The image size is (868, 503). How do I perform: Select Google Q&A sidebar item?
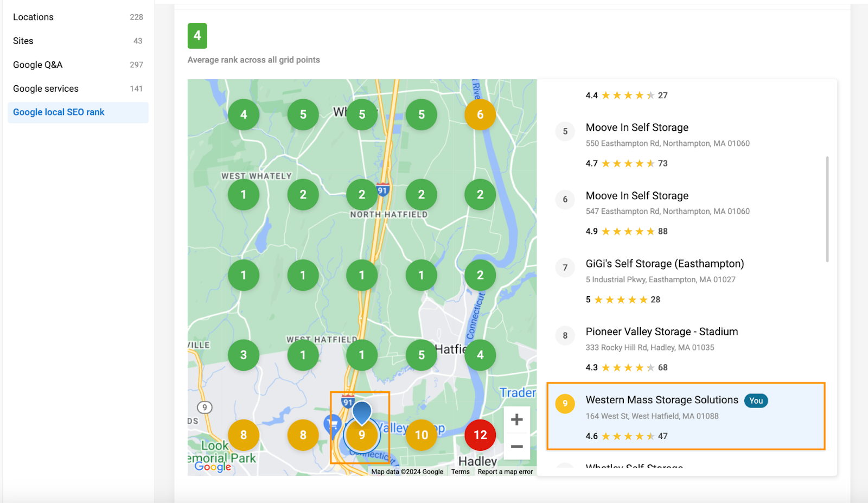coord(78,65)
